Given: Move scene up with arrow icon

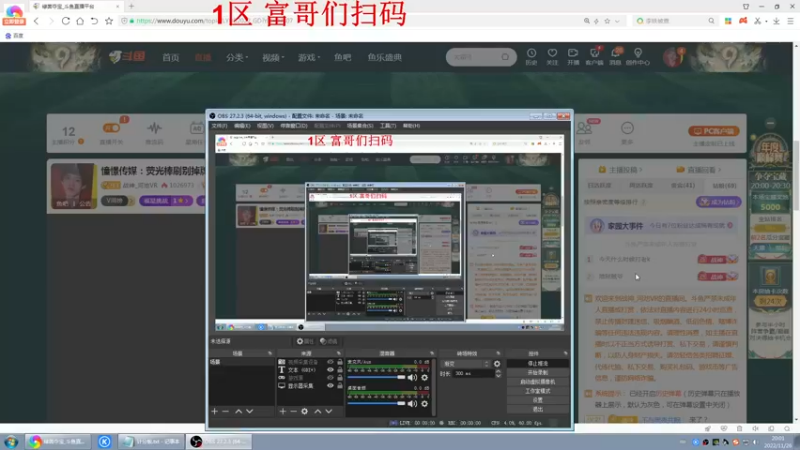Looking at the screenshot, I should click(238, 411).
